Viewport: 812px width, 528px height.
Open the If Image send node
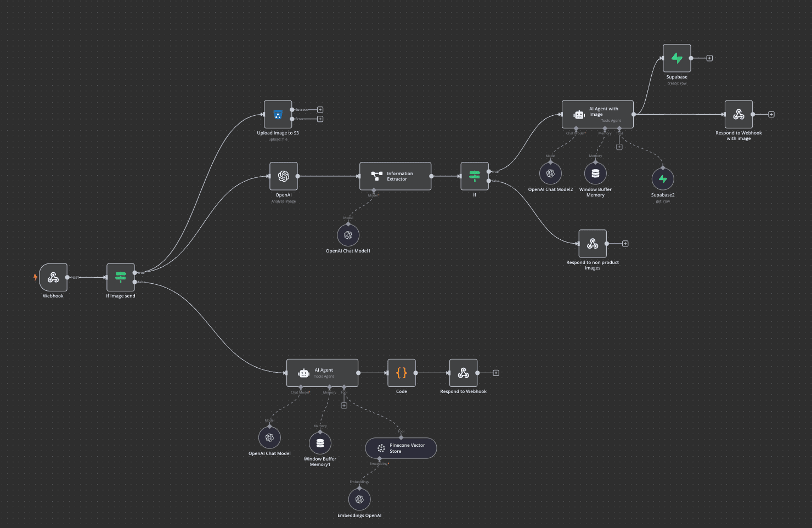coord(121,277)
